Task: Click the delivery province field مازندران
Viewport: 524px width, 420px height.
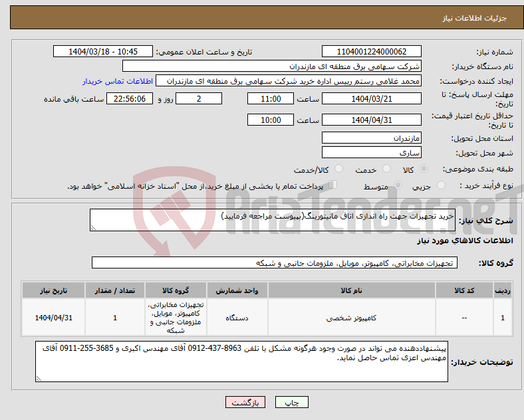Action: 371,138
